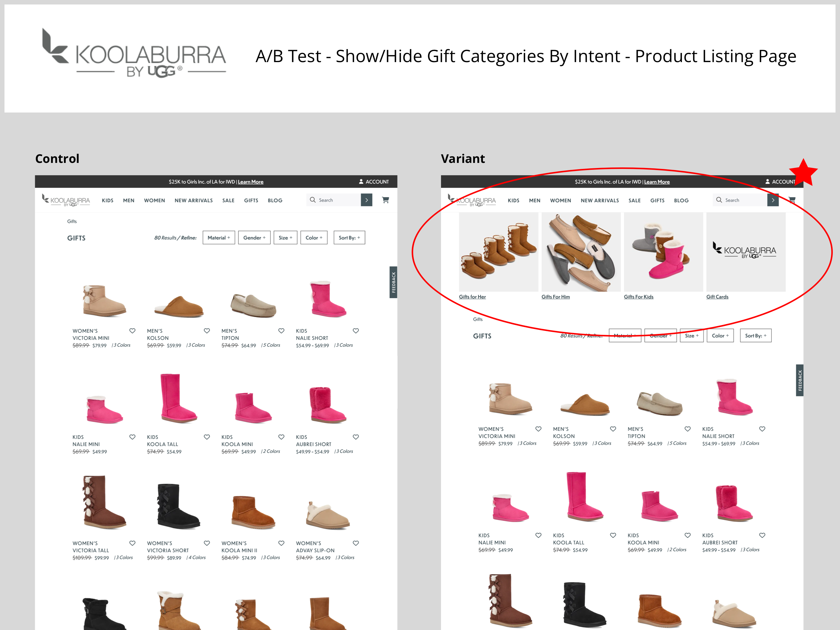Screen dimensions: 840x630
Task: Open the Sort By dropdown
Action: click(x=349, y=238)
